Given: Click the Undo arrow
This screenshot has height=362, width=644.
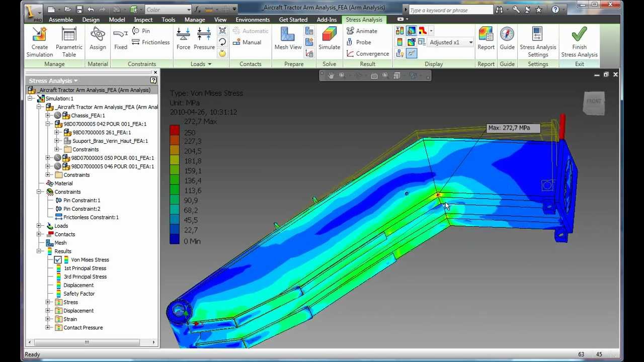Looking at the screenshot, I should point(91,9).
